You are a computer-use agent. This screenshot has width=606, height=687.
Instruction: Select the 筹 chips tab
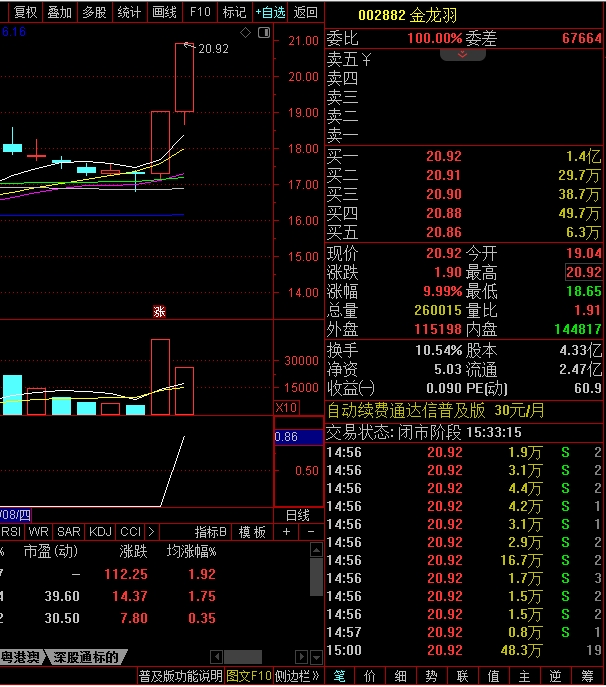coord(587,676)
